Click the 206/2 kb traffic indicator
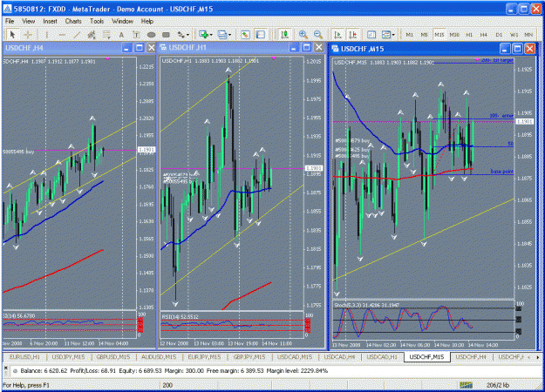Image resolution: width=545 pixels, height=392 pixels. [x=498, y=385]
